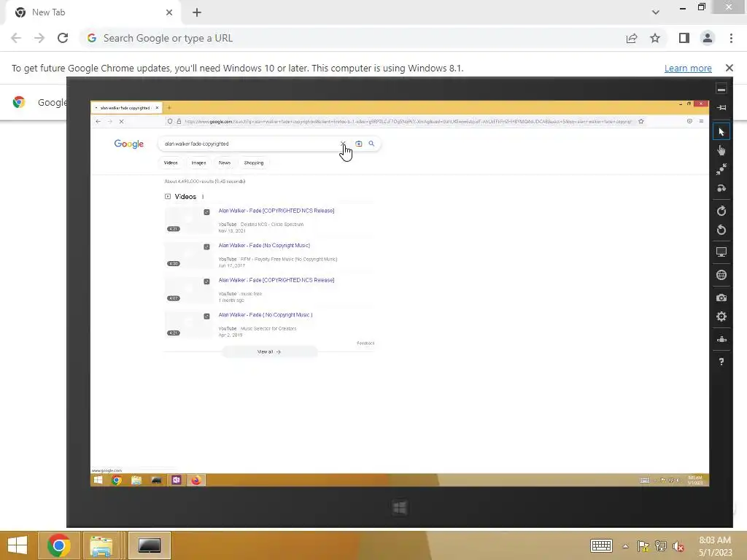Open Chrome three-dot menu
747x560 pixels.
[x=731, y=38]
